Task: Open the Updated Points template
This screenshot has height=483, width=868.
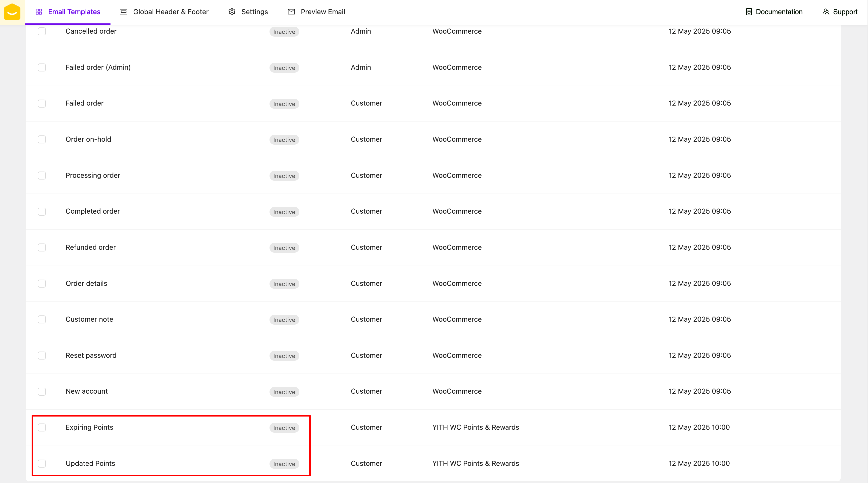Action: tap(90, 463)
